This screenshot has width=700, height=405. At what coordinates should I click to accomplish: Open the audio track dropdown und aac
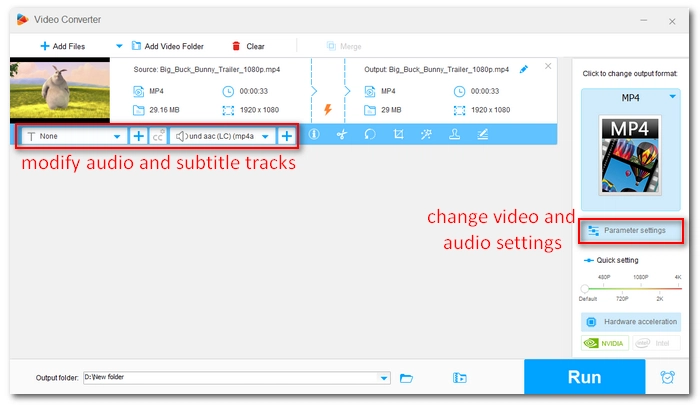pos(223,135)
